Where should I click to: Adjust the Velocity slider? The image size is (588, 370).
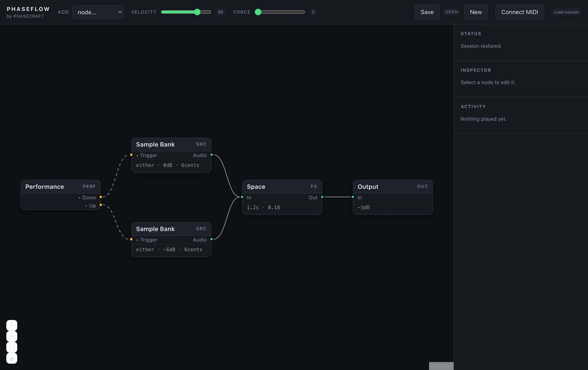(186, 12)
